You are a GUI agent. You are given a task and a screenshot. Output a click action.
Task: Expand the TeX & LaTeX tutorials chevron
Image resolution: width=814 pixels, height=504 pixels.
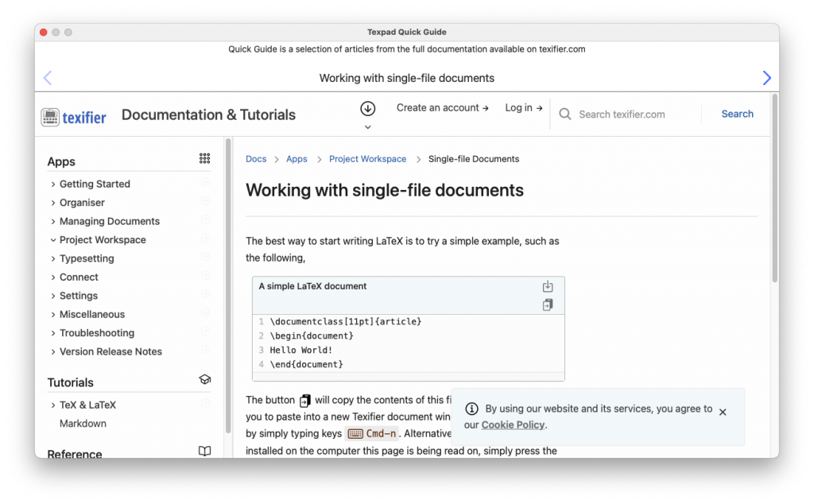[53, 405]
